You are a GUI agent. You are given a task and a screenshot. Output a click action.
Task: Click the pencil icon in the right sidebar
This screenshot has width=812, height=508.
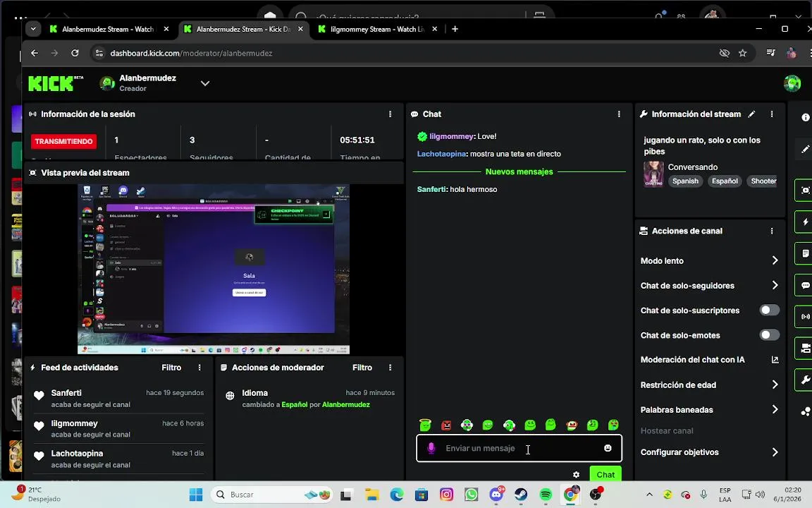pos(805,149)
